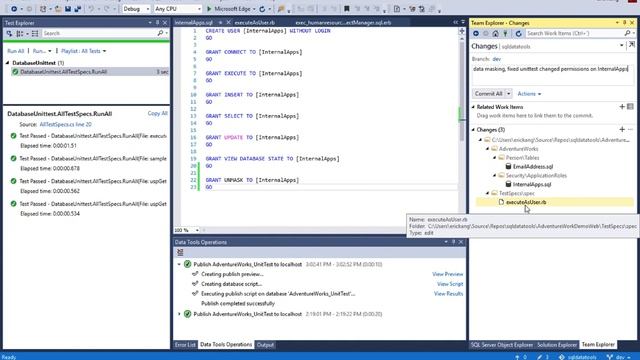Click the commit message text box
The width and height of the screenshot is (640, 360).
[x=552, y=75]
